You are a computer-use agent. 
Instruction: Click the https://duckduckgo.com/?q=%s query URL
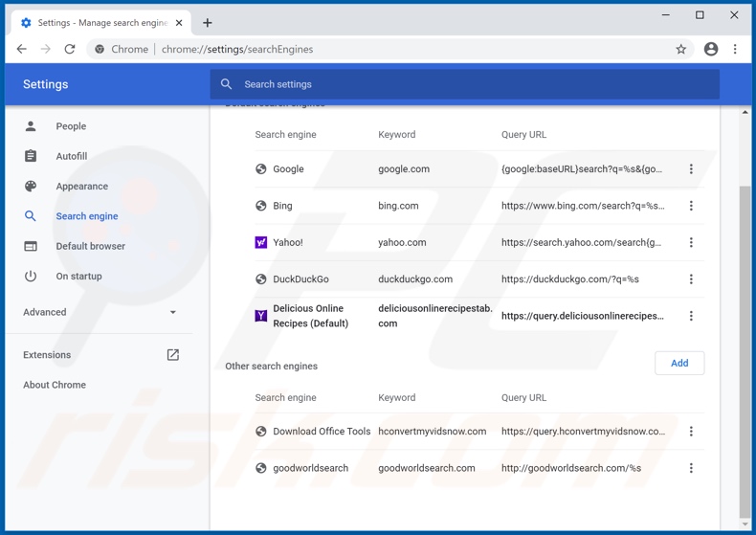coord(570,279)
